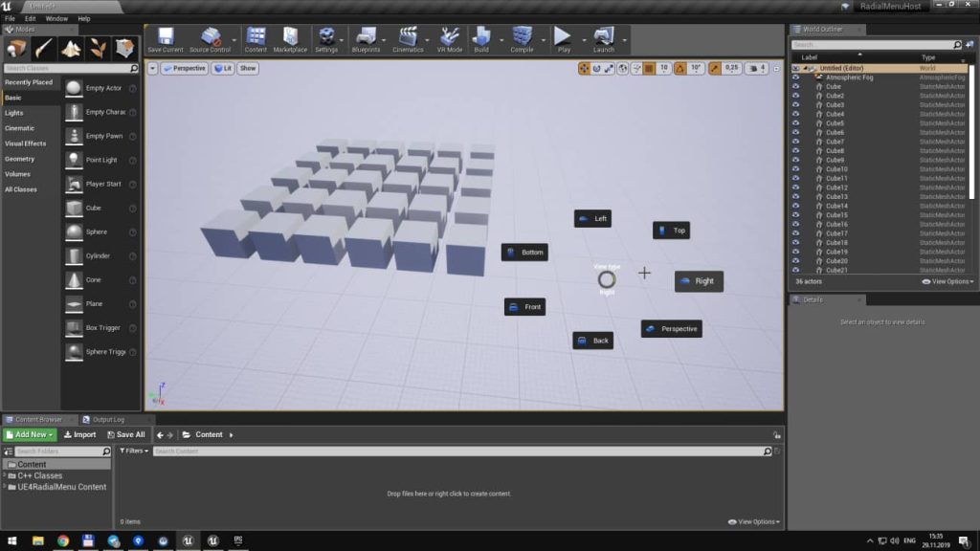980x551 pixels.
Task: Select Paint mode brush icon
Action: pos(43,48)
